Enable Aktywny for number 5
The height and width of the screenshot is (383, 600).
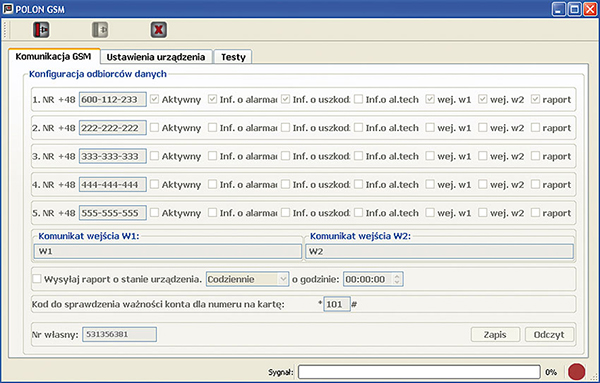(x=154, y=212)
